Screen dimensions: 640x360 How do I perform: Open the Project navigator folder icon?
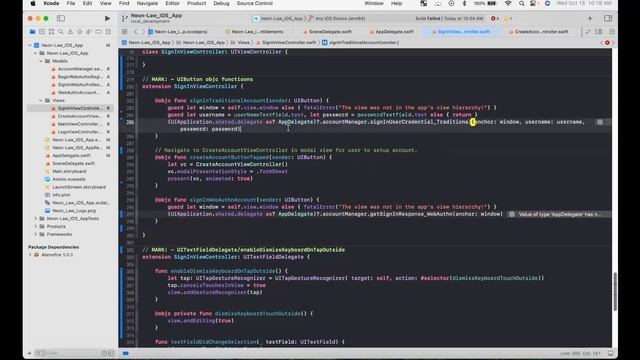(32, 31)
